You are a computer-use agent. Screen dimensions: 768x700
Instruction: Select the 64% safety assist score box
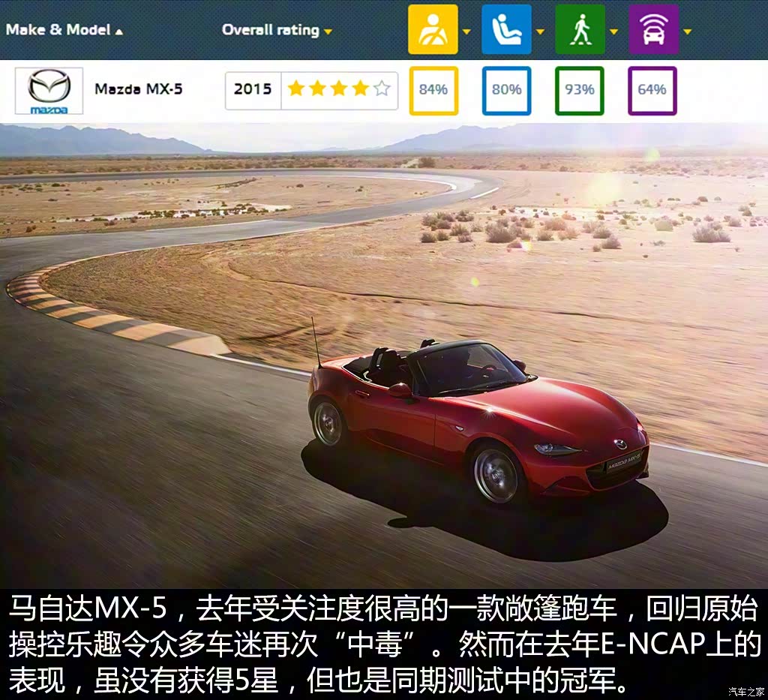click(652, 90)
